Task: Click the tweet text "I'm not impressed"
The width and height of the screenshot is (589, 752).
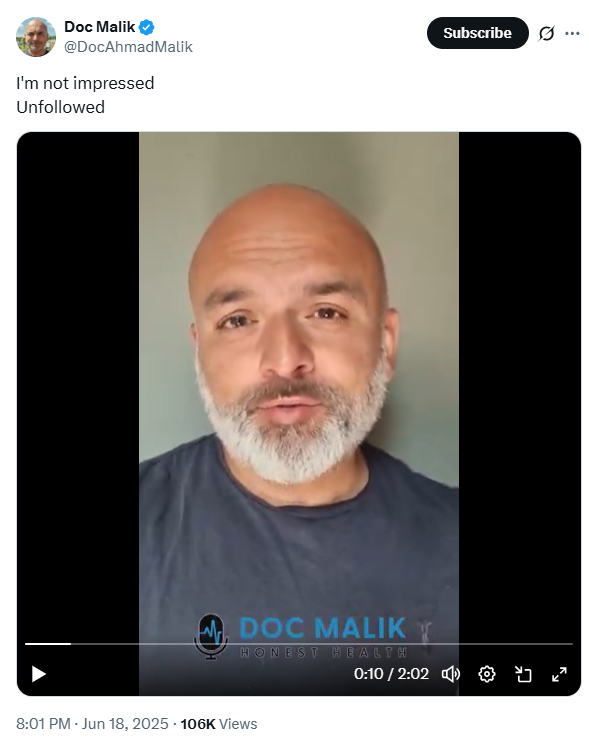Action: pos(85,83)
